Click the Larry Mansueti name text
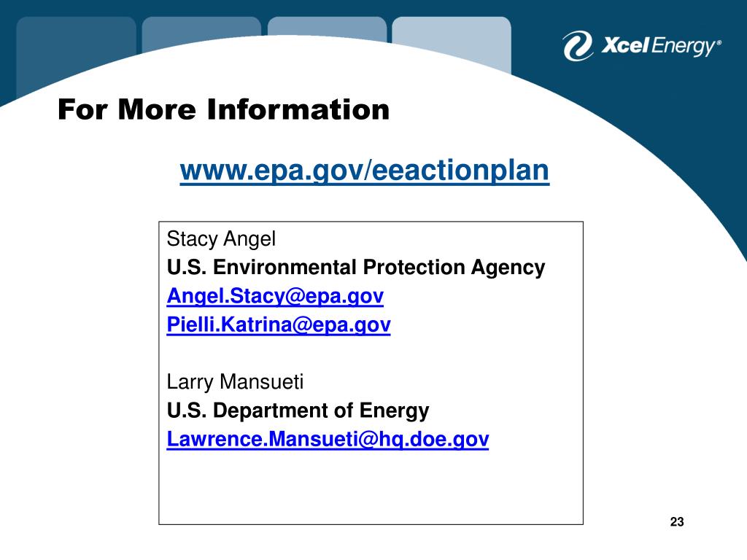This screenshot has height=560, width=747. [235, 382]
